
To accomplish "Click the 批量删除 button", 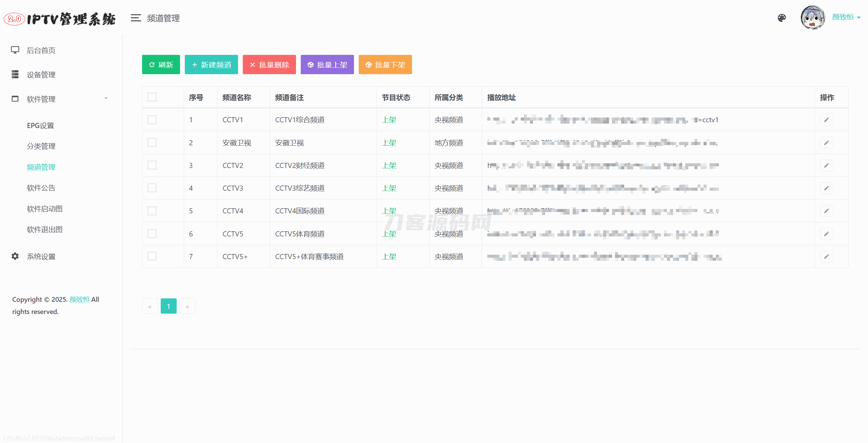I will pos(269,65).
